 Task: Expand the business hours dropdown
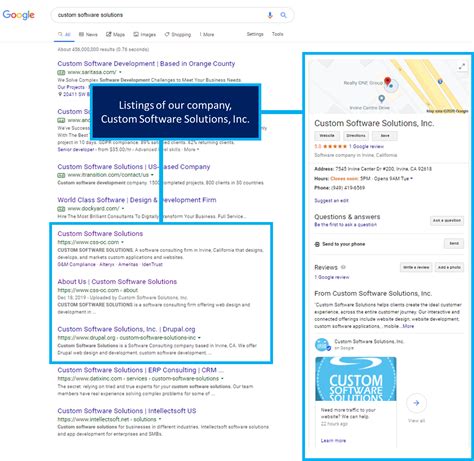412,179
